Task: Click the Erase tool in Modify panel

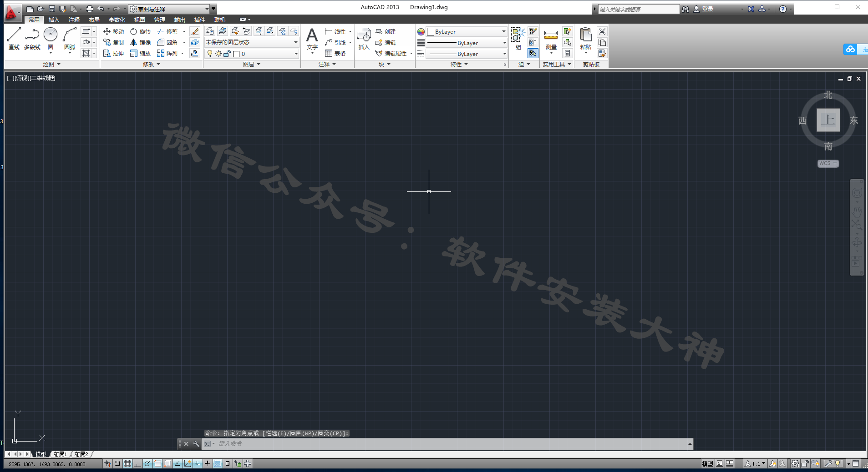Action: 195,31
